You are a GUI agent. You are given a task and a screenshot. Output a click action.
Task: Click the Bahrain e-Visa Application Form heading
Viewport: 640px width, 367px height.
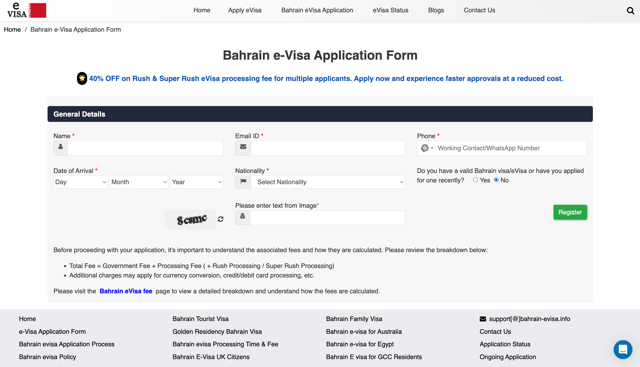click(x=320, y=55)
